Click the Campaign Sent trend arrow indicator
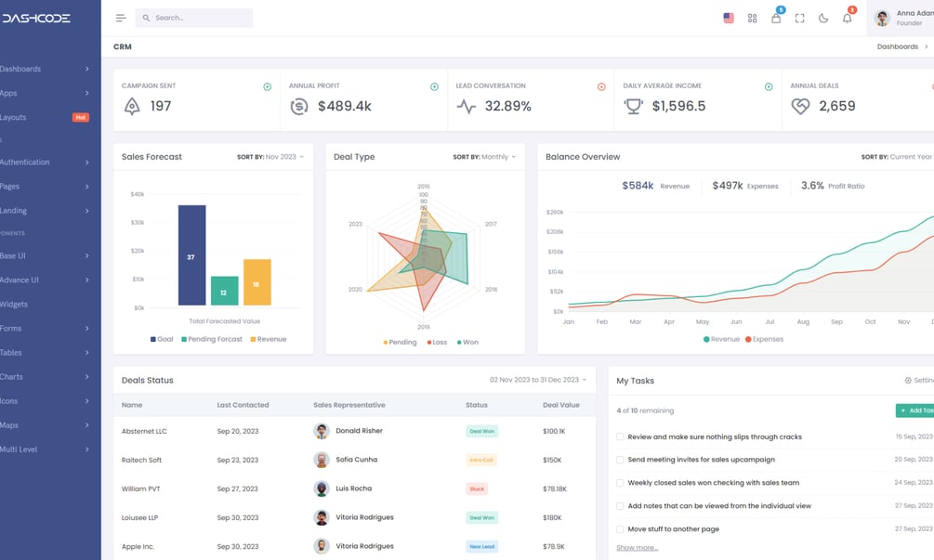This screenshot has width=934, height=560. (x=268, y=87)
